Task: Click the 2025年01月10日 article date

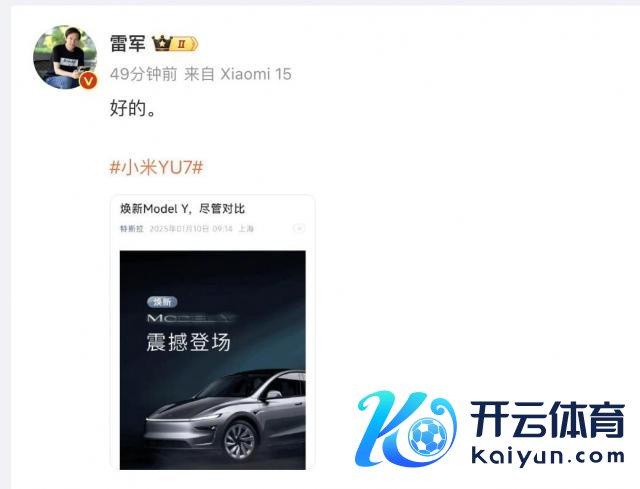Action: 179,229
